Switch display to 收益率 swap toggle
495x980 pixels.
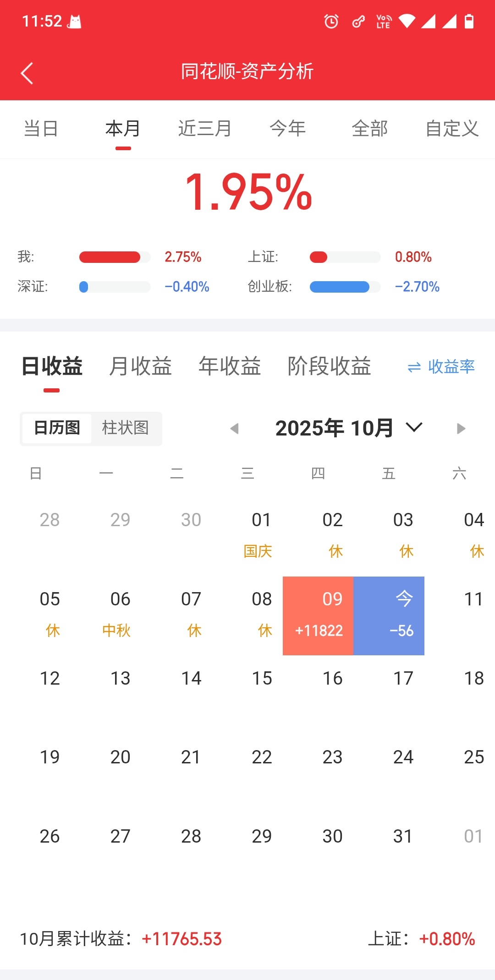[x=441, y=367]
